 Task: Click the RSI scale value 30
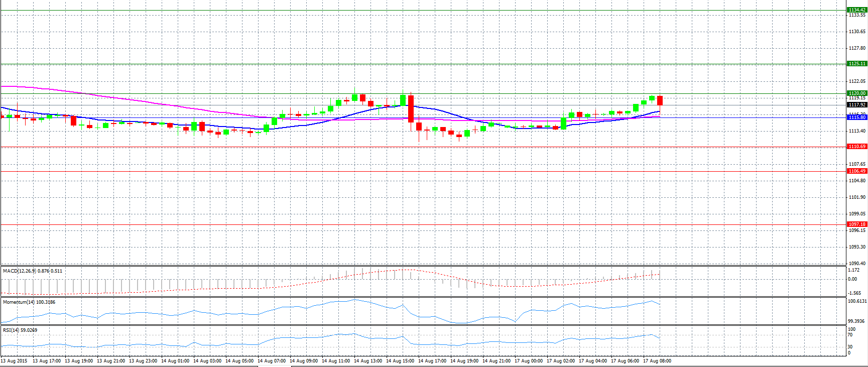click(x=850, y=347)
